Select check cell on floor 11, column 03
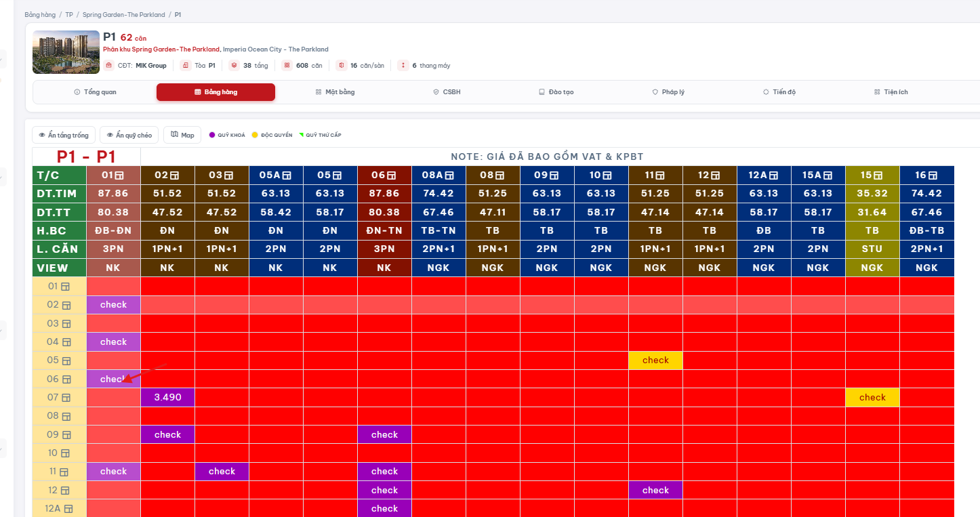Screen dimensions: 980x517 pyautogui.click(x=222, y=472)
